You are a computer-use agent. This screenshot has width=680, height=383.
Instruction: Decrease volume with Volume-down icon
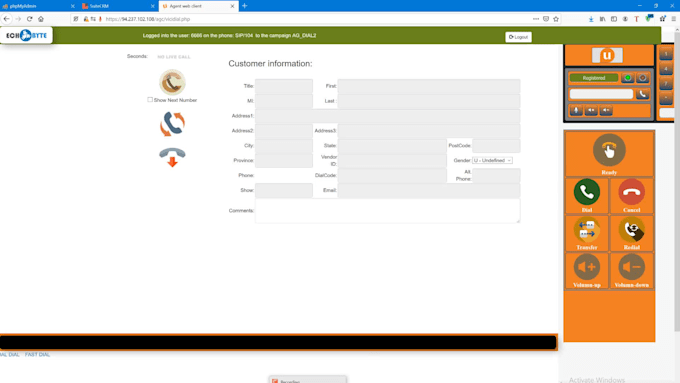(x=631, y=267)
